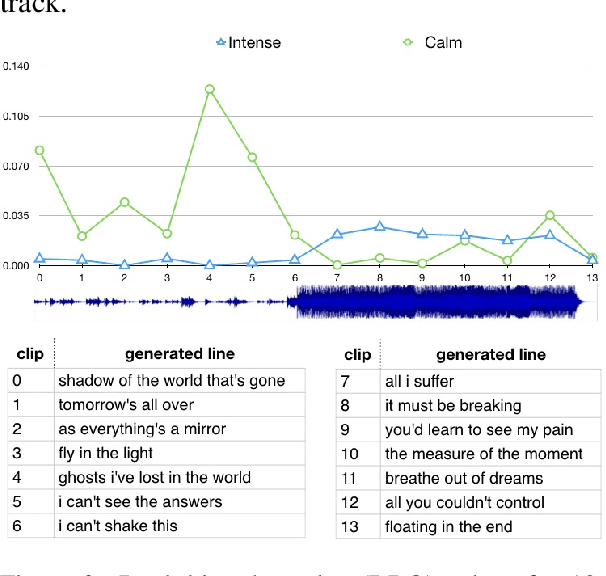
Task: Click the 0.105 y-axis label
Action: [15, 116]
